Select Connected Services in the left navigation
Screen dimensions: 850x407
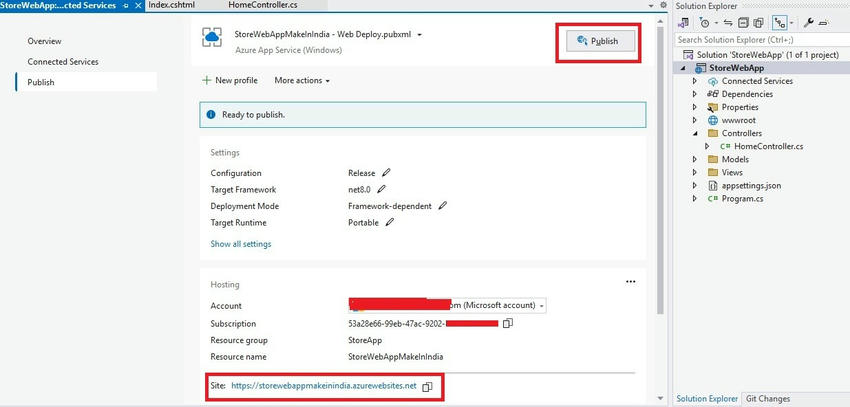[63, 62]
